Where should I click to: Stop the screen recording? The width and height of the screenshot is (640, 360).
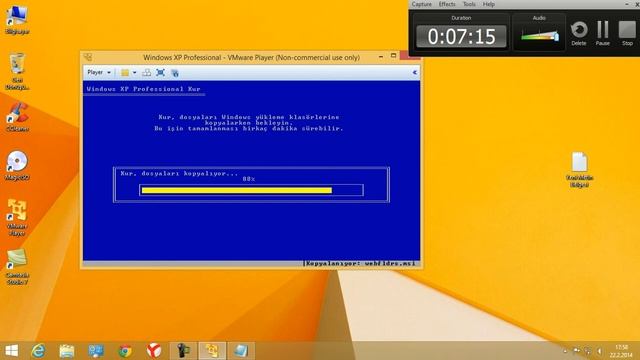pos(627,33)
